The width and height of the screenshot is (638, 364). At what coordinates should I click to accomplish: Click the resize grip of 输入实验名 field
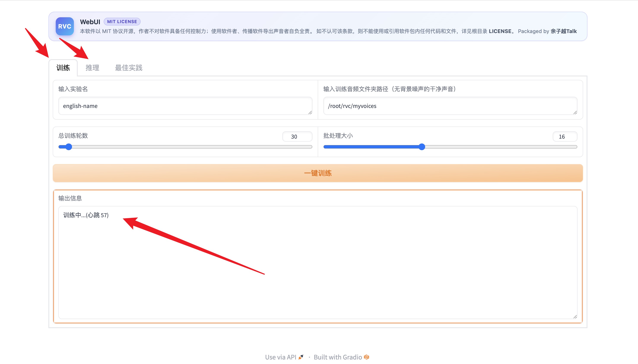[310, 112]
